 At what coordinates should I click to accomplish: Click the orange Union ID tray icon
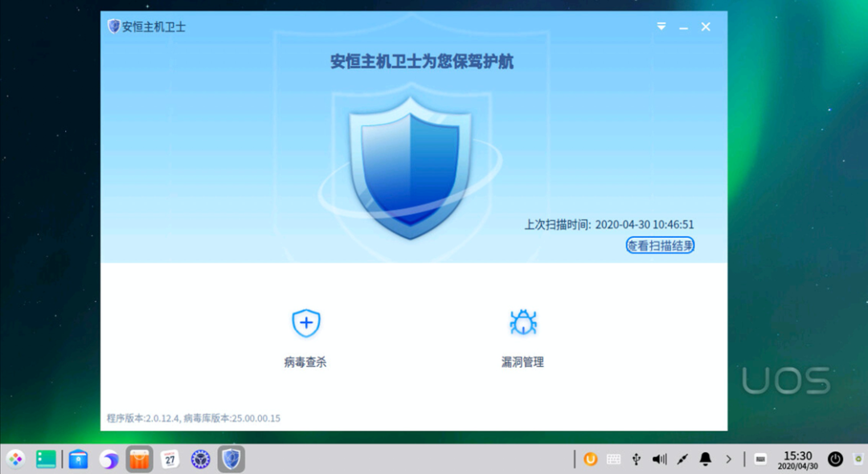[x=591, y=459]
